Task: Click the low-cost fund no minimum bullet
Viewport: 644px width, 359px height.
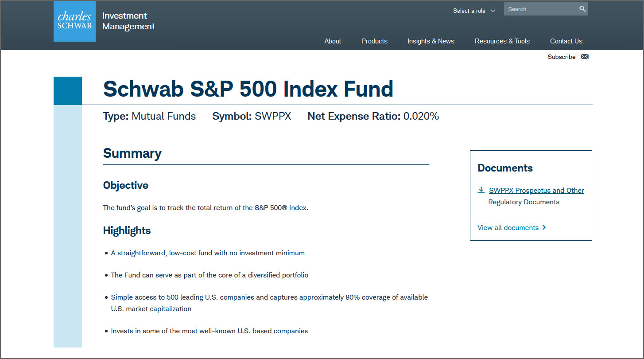Action: click(208, 253)
